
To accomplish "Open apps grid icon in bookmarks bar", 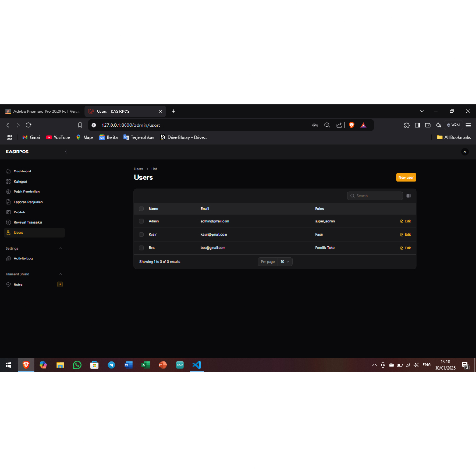I will 9,137.
